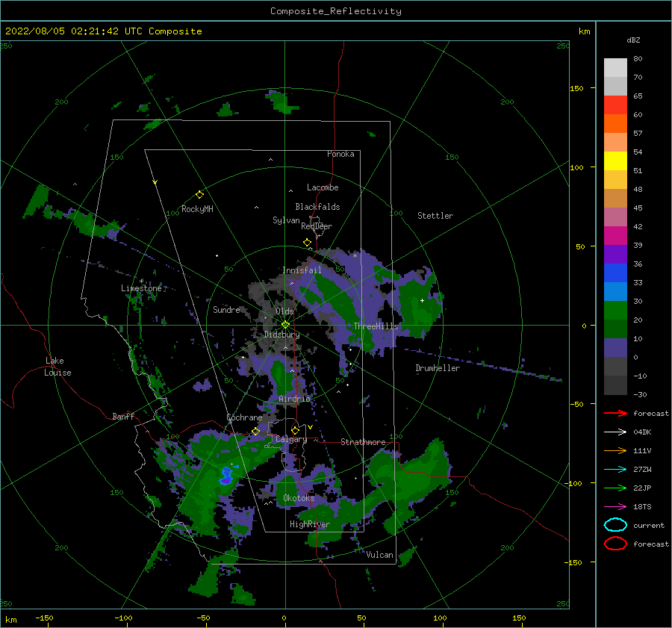672x628 pixels.
Task: Click the Blackfalds town label
Action: click(x=317, y=207)
